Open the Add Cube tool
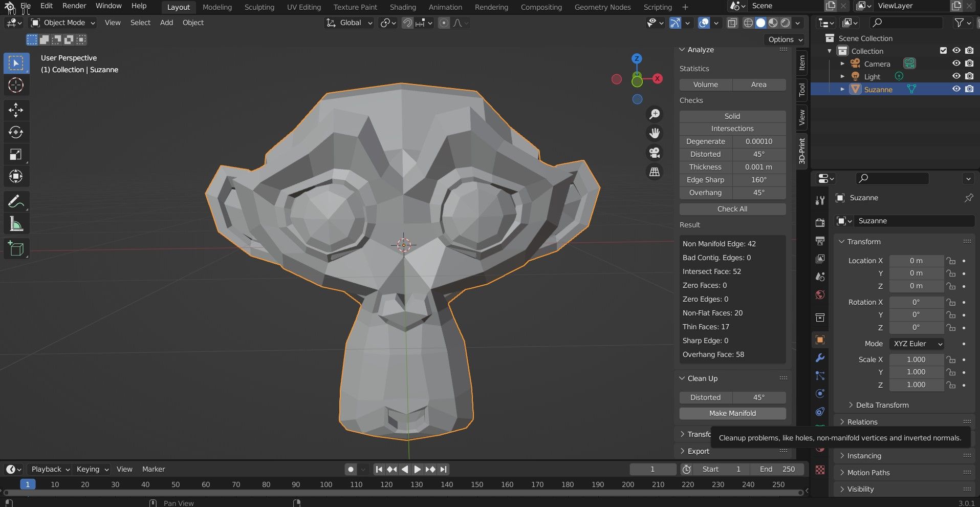This screenshot has width=980, height=507. (x=16, y=249)
